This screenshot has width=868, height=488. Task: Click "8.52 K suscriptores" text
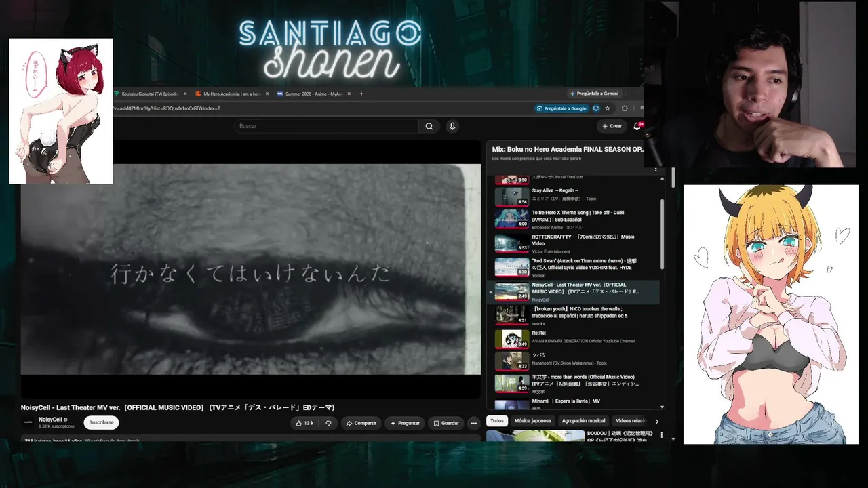click(x=56, y=427)
